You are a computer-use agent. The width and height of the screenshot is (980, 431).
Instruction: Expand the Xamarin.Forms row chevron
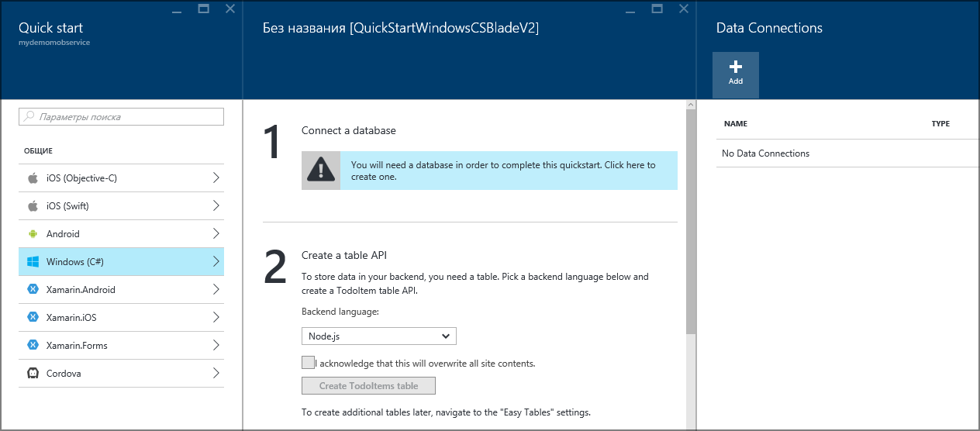216,345
